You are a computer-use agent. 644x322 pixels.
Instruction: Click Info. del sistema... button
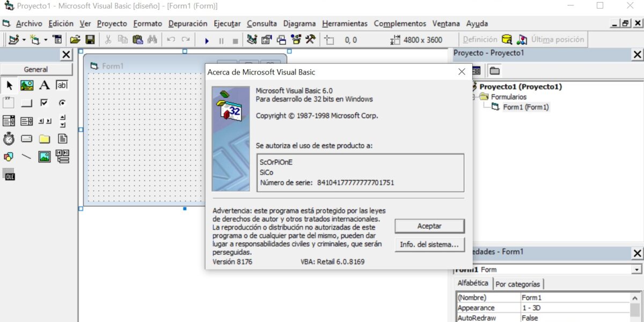(429, 245)
